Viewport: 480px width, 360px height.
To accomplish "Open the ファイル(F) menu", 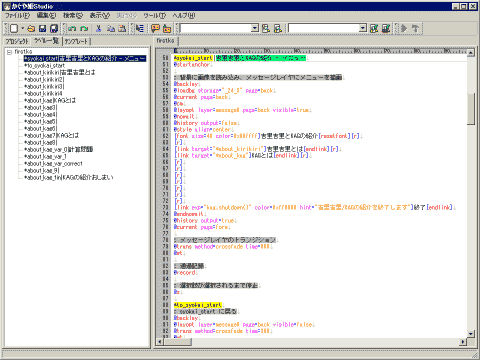I will (17, 15).
